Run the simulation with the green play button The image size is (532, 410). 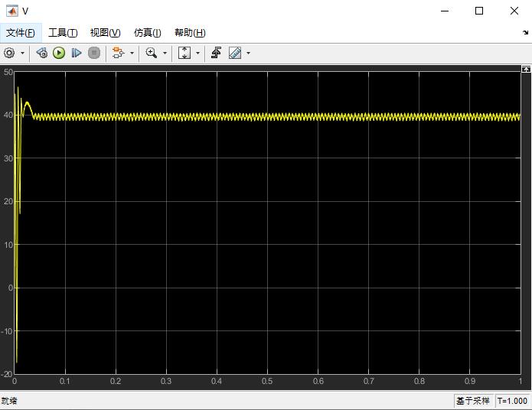coord(59,53)
